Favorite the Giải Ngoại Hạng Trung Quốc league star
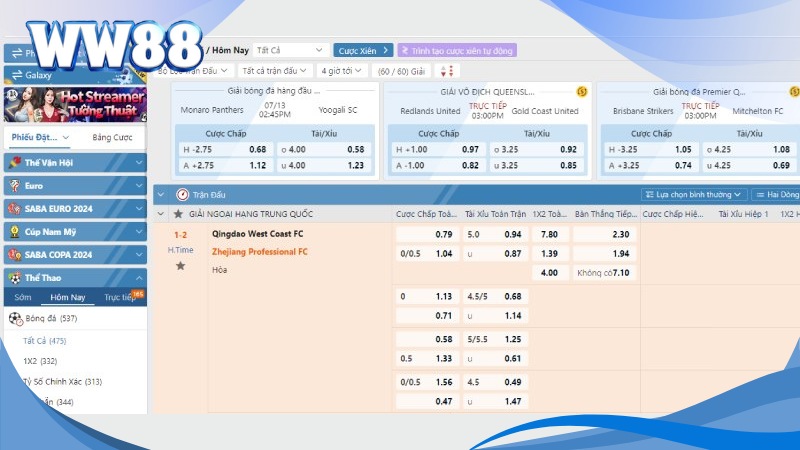 pos(178,214)
